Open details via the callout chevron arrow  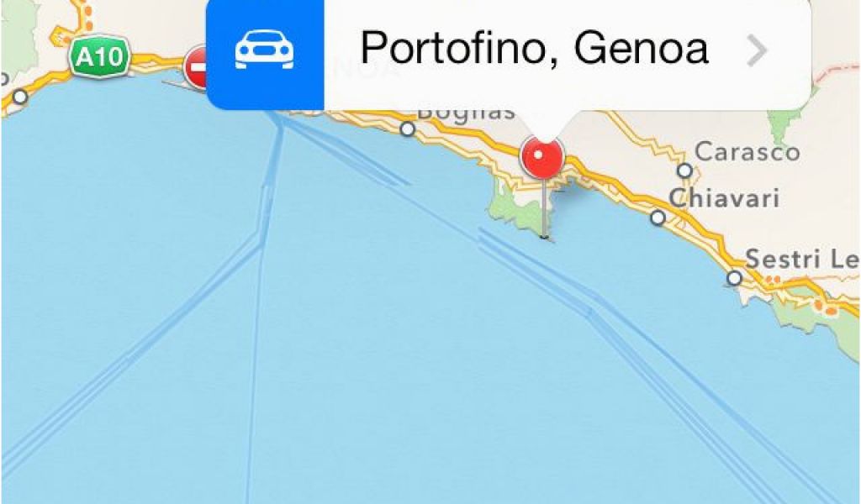pos(758,50)
